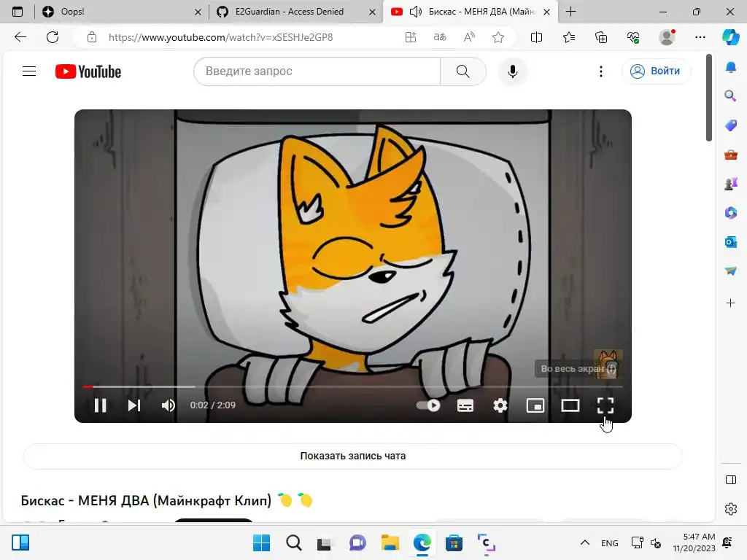Switch to 'E2Guardian - Access Denied' tab
The width and height of the screenshot is (747, 560).
[295, 12]
